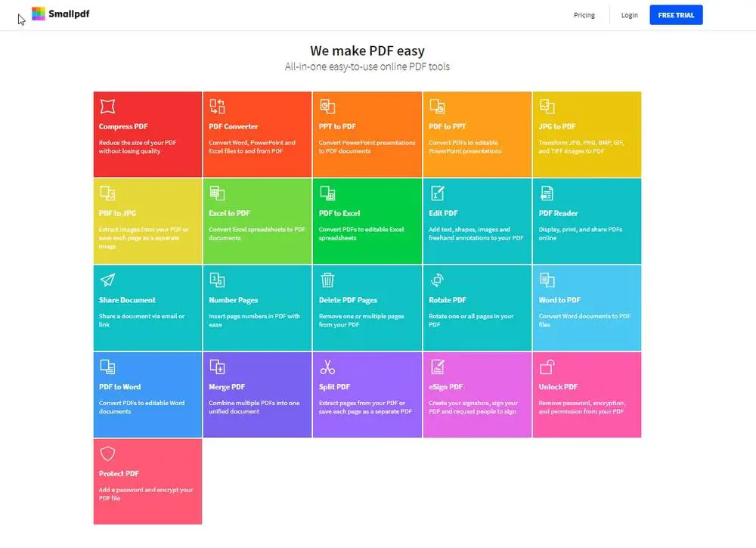
Task: Choose the JPG to PDF title
Action: coord(557,126)
